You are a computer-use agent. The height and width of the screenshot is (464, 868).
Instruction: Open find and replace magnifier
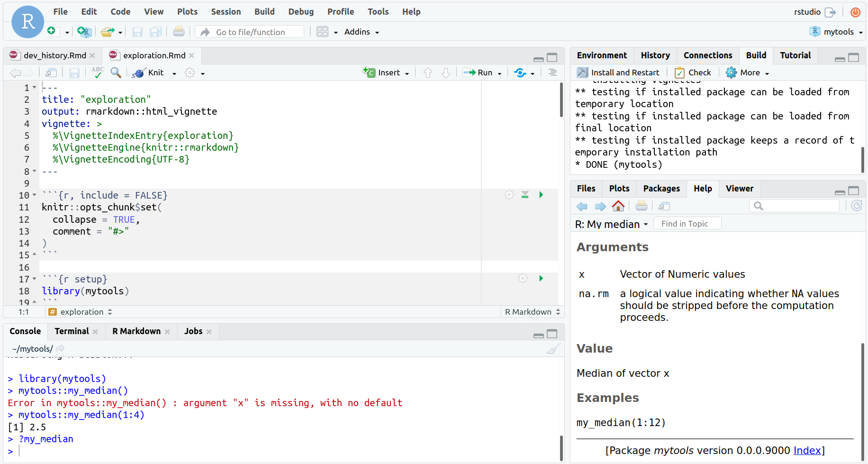pyautogui.click(x=116, y=72)
